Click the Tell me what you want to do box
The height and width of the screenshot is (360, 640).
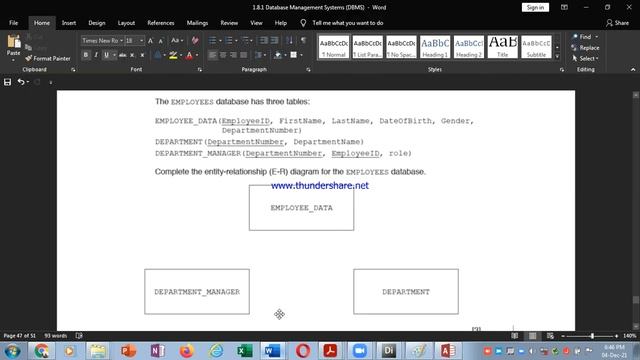point(348,23)
